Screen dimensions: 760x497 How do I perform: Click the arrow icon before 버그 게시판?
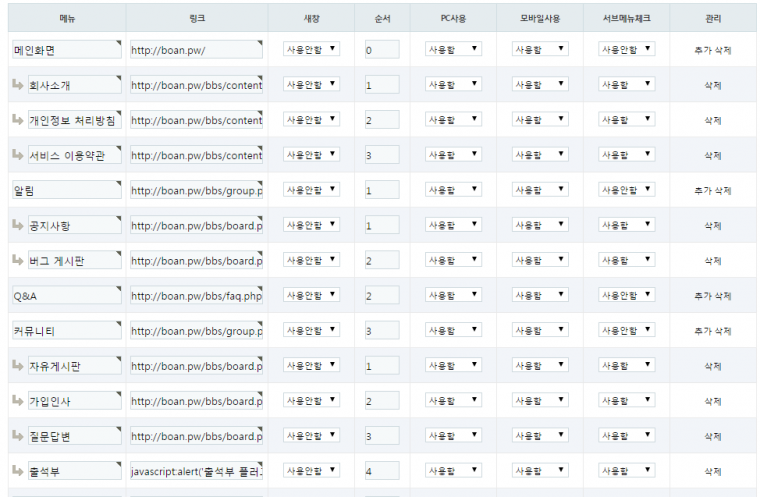pyautogui.click(x=18, y=260)
